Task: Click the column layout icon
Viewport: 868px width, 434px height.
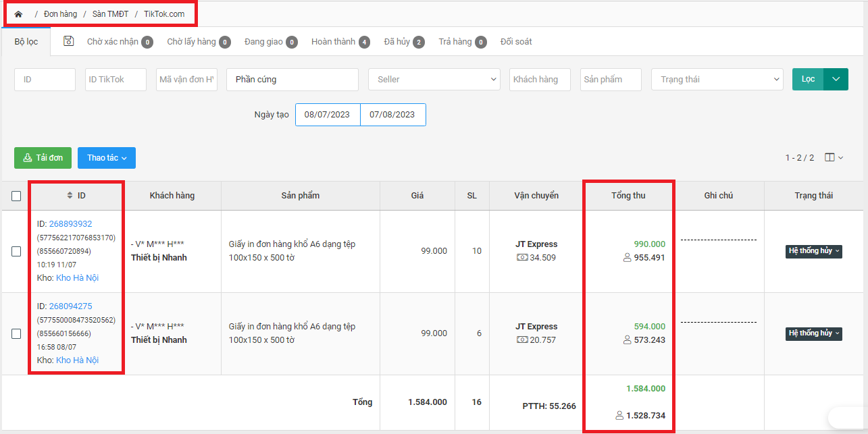Action: 830,157
